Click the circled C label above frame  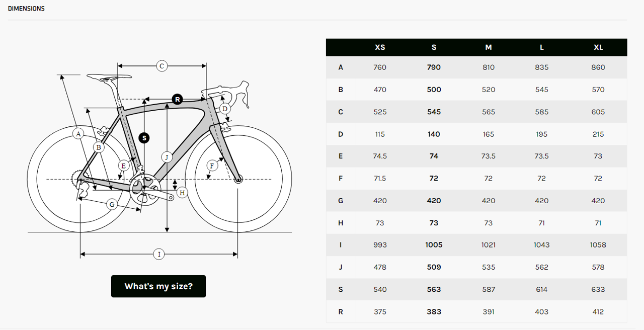[x=162, y=65]
